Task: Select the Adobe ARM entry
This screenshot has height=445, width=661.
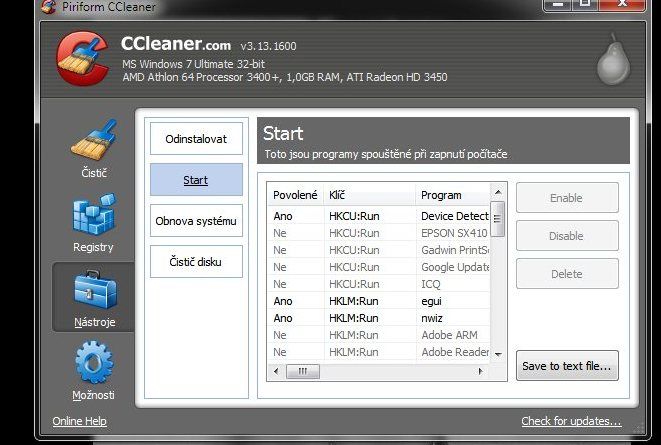Action: pos(379,335)
